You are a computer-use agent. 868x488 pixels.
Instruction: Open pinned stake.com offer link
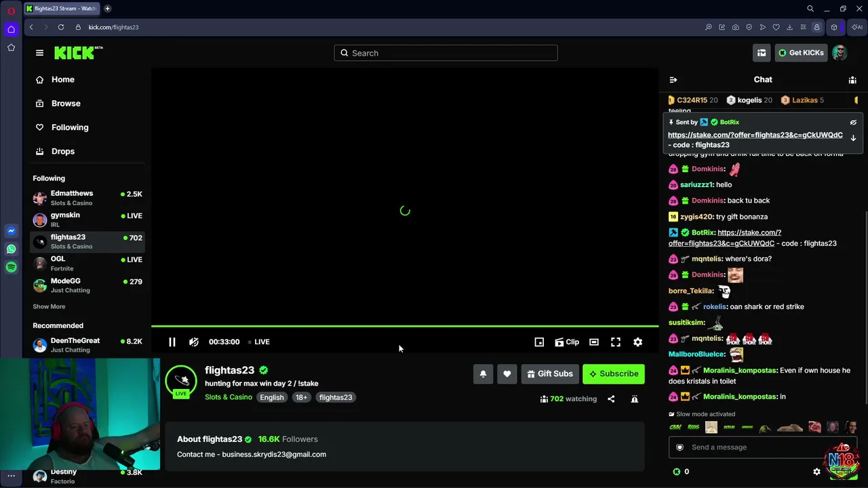(755, 135)
